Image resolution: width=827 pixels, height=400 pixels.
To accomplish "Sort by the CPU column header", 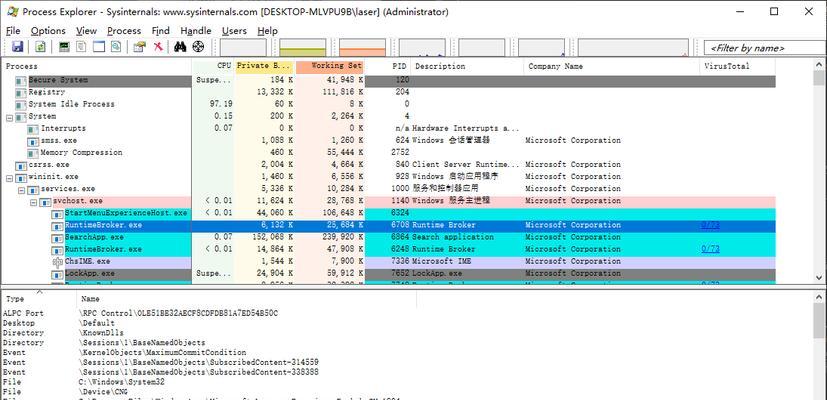I will [213, 66].
